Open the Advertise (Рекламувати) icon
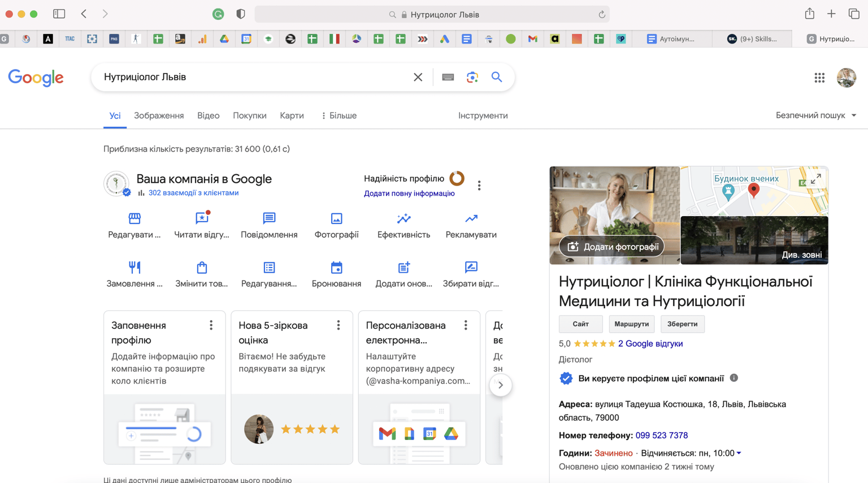Image resolution: width=868 pixels, height=483 pixels. tap(471, 218)
